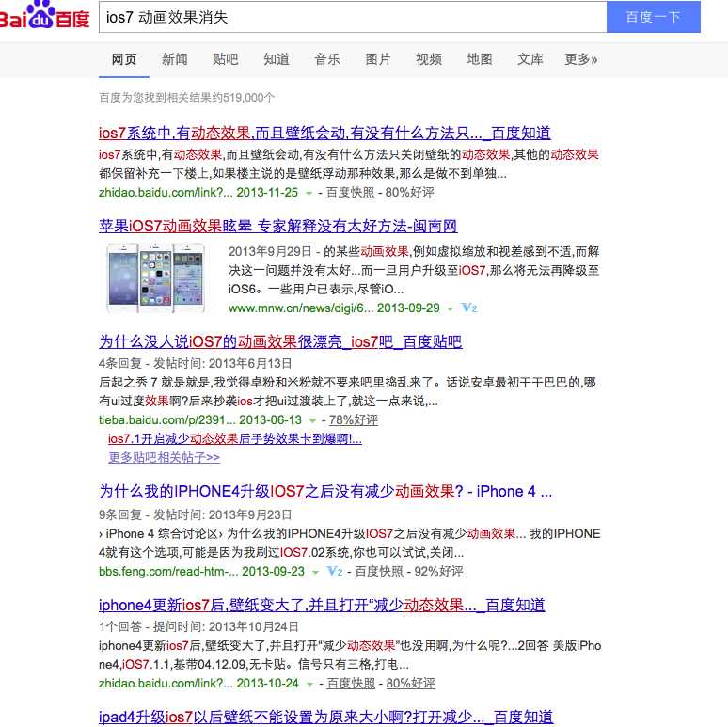The height and width of the screenshot is (727, 728).
Task: Switch to the 图片 tab
Action: (377, 59)
